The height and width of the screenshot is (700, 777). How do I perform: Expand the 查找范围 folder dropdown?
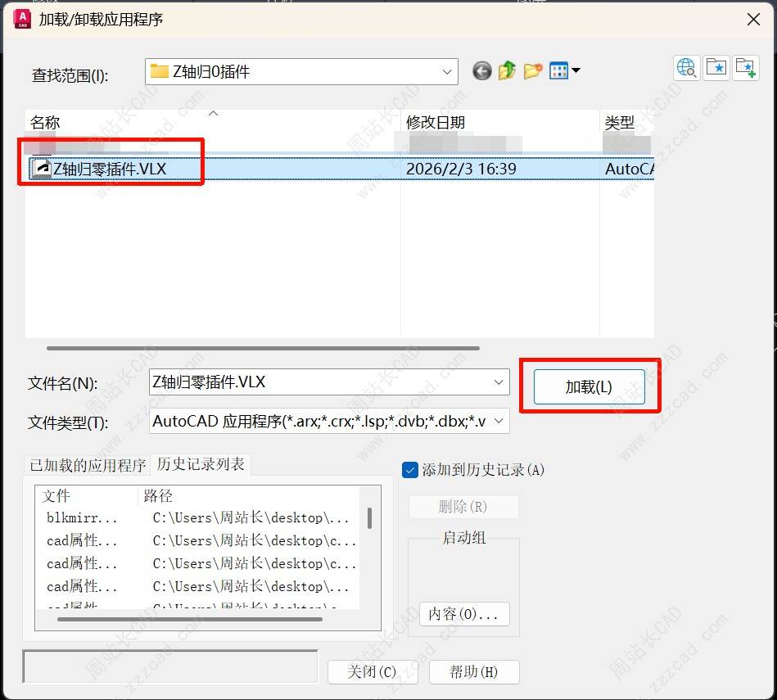(447, 72)
